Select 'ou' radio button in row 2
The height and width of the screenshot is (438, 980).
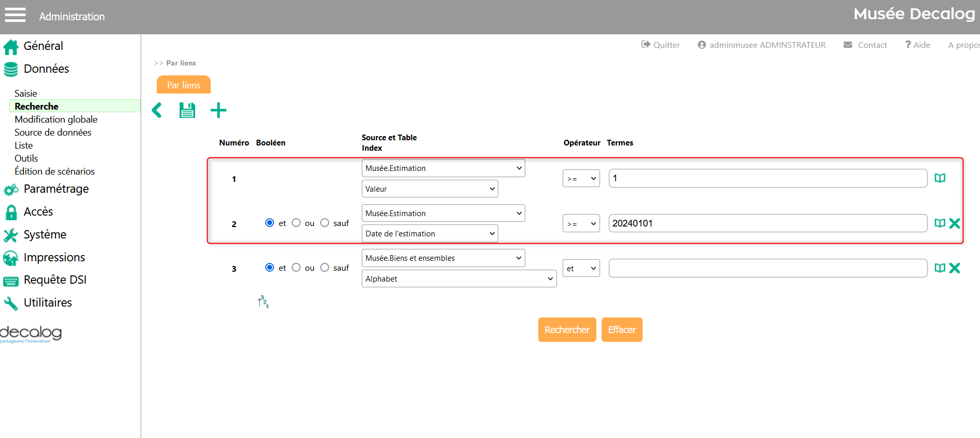[x=296, y=223]
